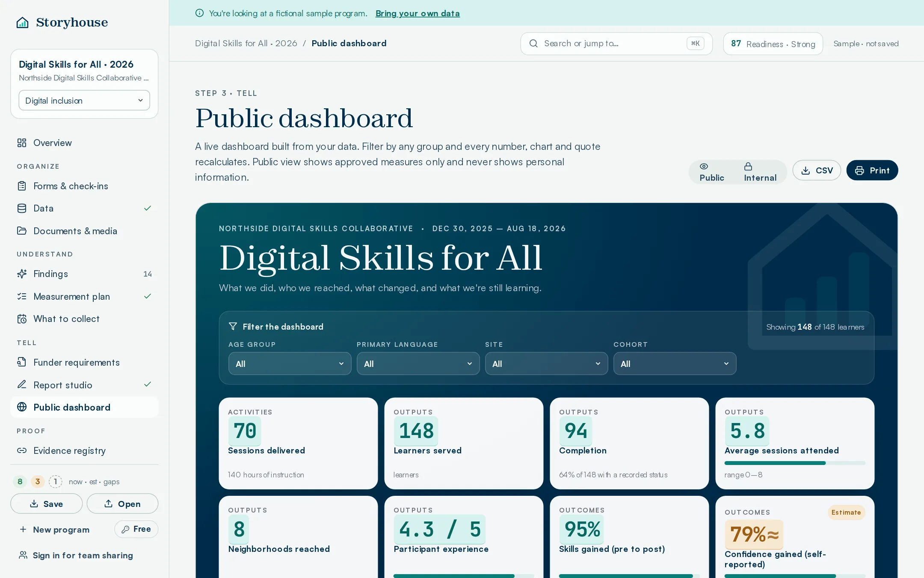Image resolution: width=924 pixels, height=578 pixels.
Task: Click the What to collect calendar icon
Action: (22, 319)
